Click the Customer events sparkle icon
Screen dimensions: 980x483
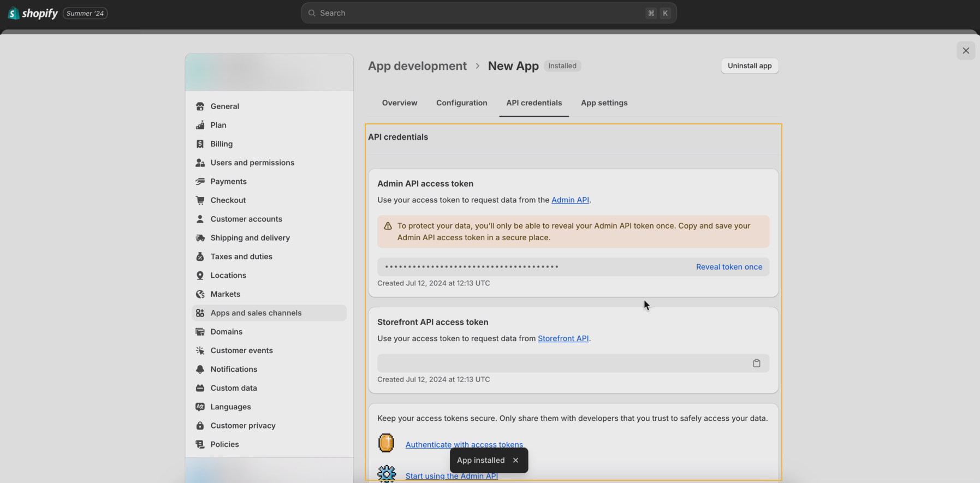pos(200,350)
